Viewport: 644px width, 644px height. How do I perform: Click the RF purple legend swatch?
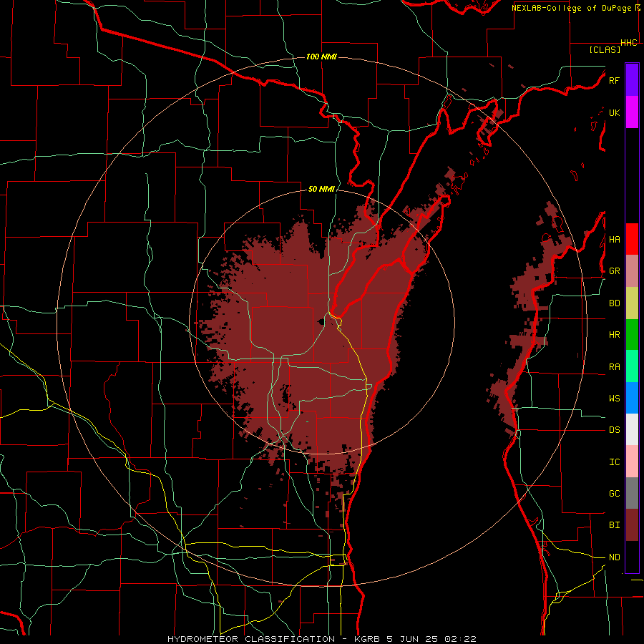click(632, 80)
